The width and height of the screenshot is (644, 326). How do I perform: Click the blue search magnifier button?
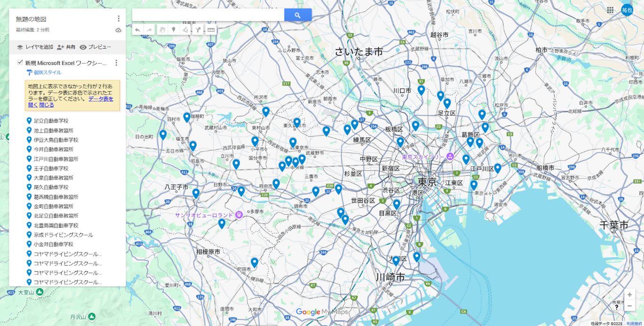click(x=298, y=15)
